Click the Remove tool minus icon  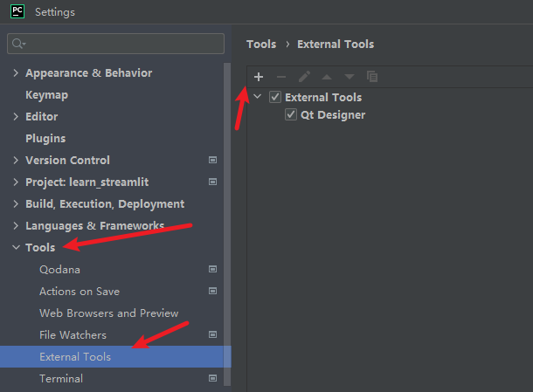pos(281,77)
